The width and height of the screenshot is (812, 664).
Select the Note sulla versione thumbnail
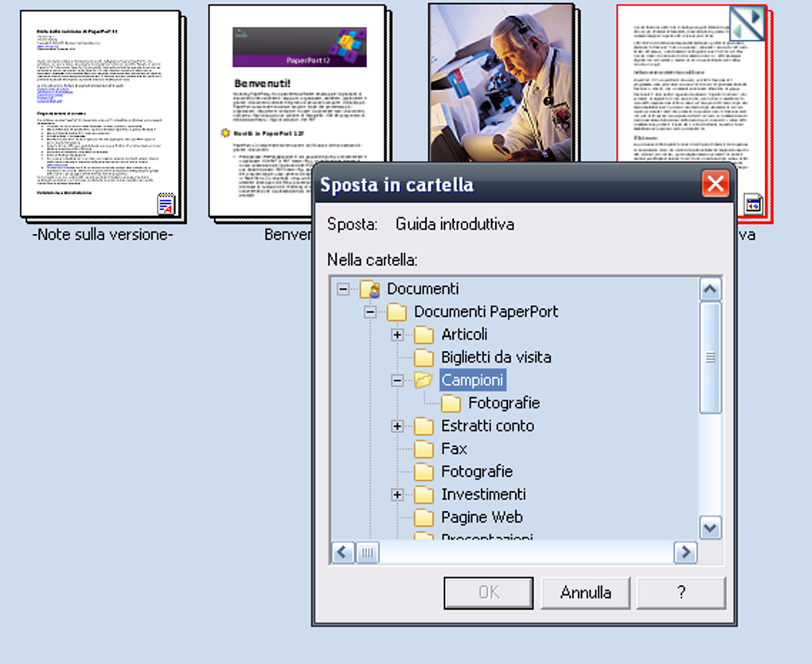[x=103, y=117]
